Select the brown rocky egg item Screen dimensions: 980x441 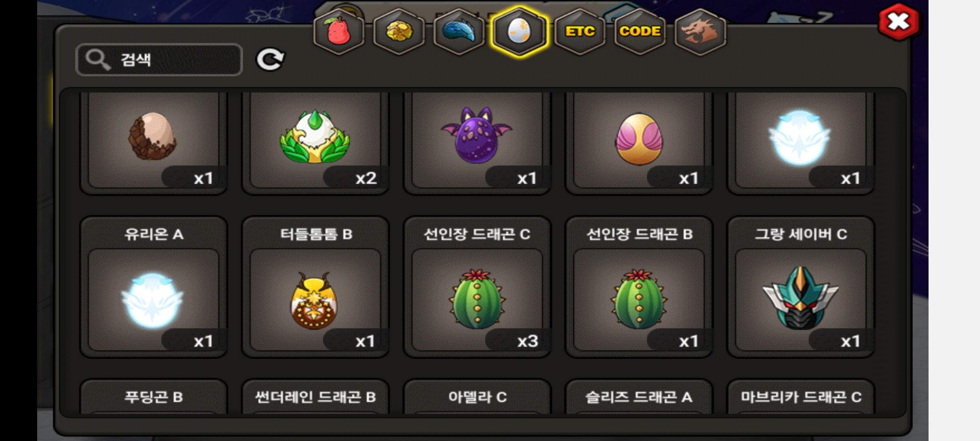pos(153,140)
